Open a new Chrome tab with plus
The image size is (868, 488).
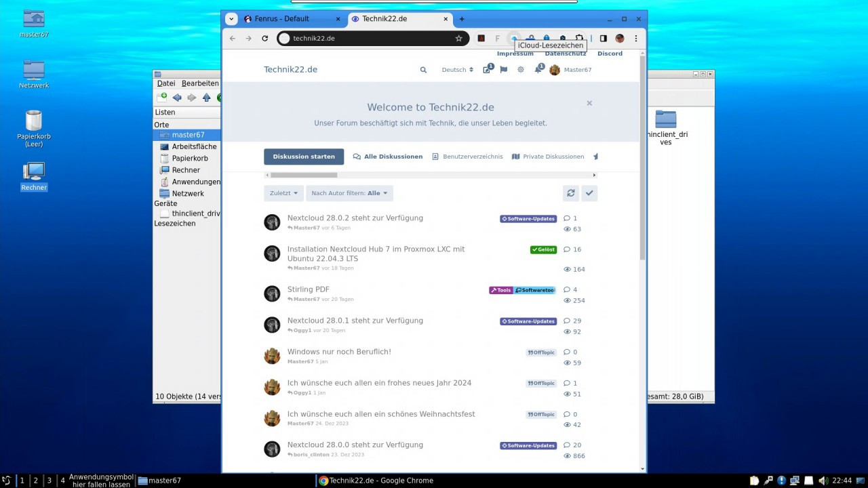point(462,19)
